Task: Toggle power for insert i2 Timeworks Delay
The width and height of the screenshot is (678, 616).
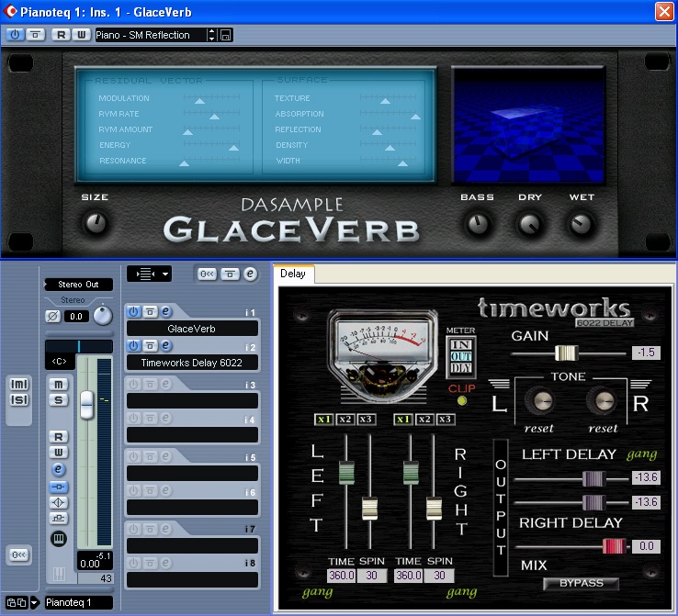Action: 133,345
